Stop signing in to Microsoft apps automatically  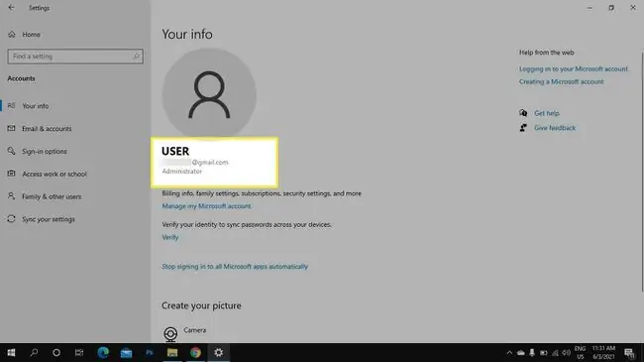pos(235,267)
